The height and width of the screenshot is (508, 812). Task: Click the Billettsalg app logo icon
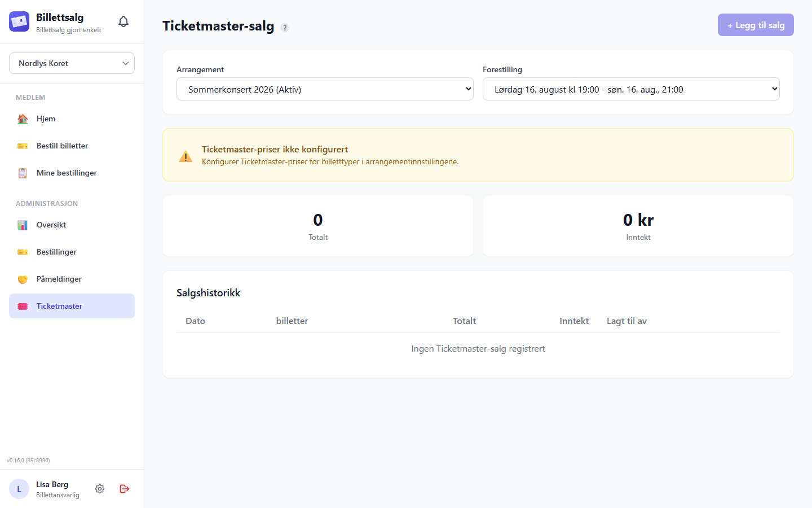(x=19, y=21)
